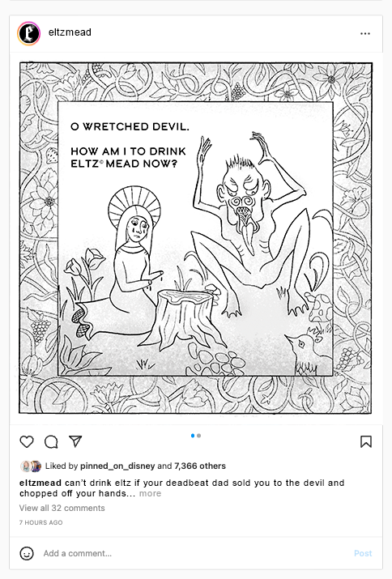This screenshot has height=579, width=392.
Task: Open comments via speech bubble icon
Action: coord(51,441)
